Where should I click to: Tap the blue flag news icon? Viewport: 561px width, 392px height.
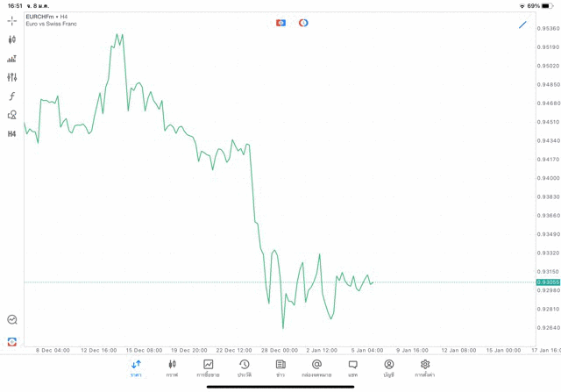pos(280,23)
